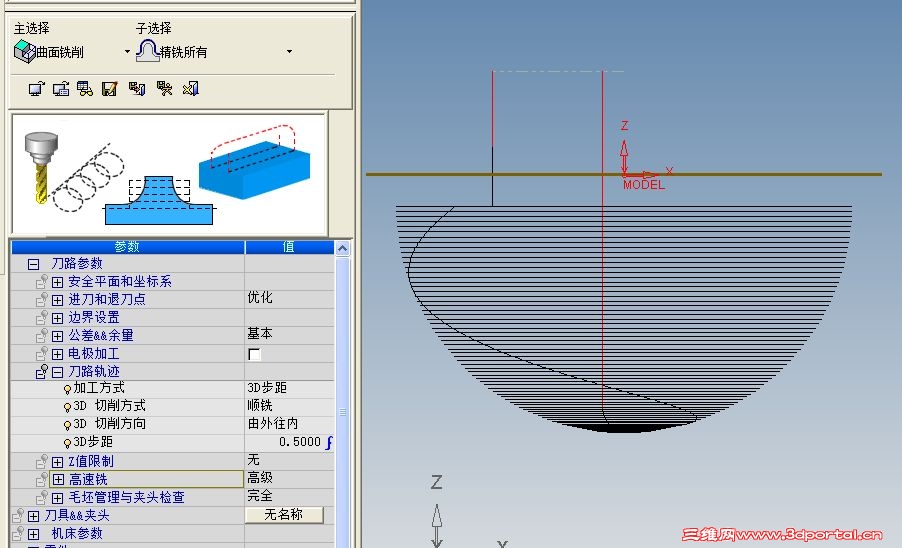Click the second monitor-with-list toolbar icon
This screenshot has width=902, height=548.
coord(61,89)
